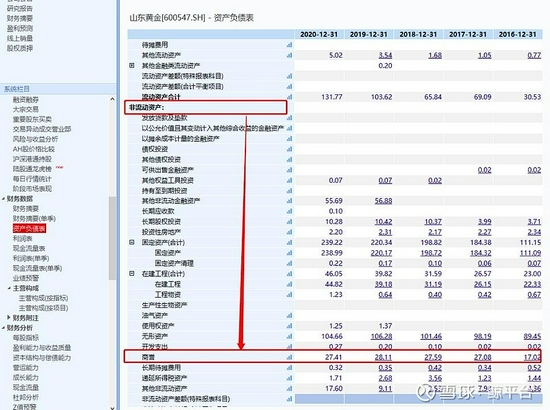
Task: Click the 2016-12-31 column header
Action: [518, 34]
